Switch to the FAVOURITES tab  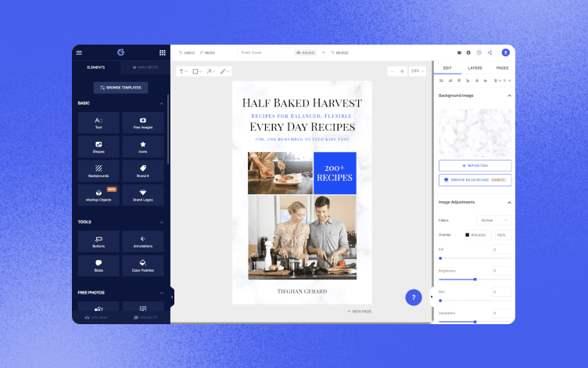click(145, 67)
